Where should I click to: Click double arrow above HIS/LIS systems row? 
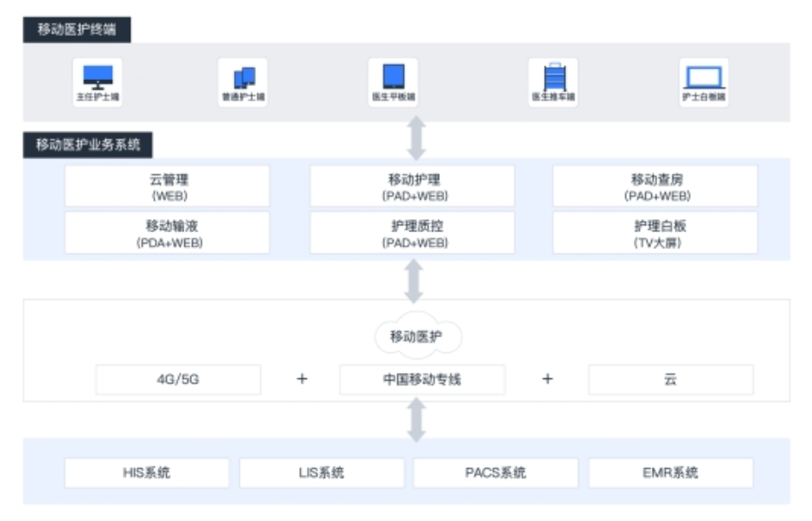416,419
